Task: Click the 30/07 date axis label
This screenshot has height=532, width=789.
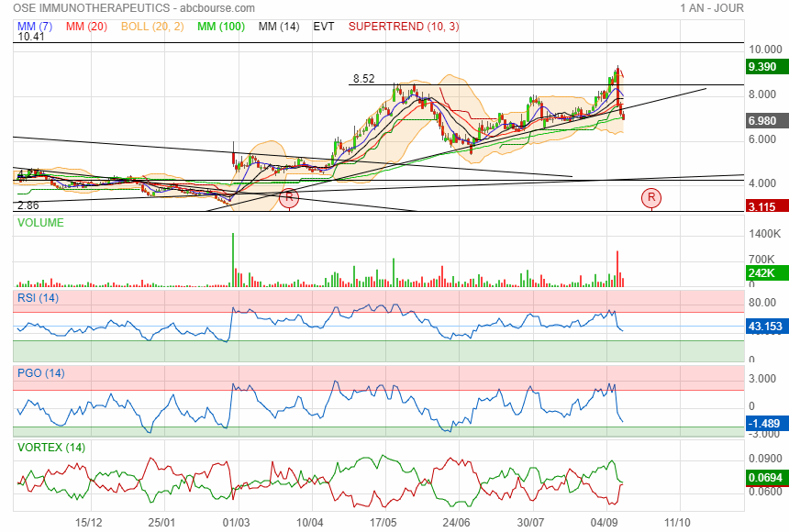Action: point(530,523)
